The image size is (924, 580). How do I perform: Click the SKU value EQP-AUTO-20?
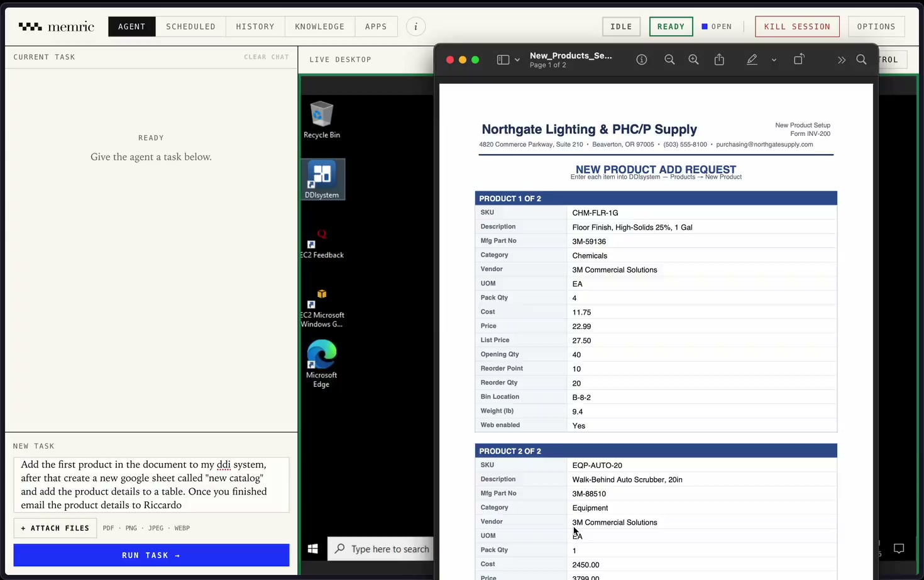pyautogui.click(x=597, y=466)
